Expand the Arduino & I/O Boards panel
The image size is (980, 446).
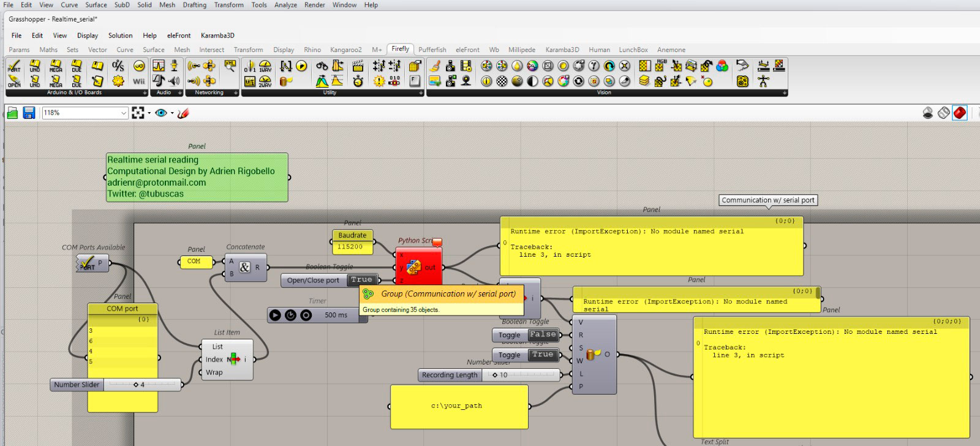pyautogui.click(x=145, y=93)
